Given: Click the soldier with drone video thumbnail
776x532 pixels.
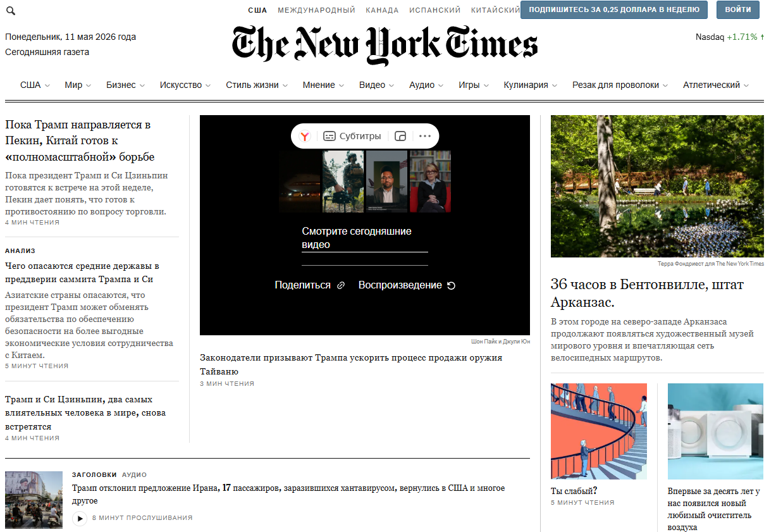Looking at the screenshot, I should (343, 182).
